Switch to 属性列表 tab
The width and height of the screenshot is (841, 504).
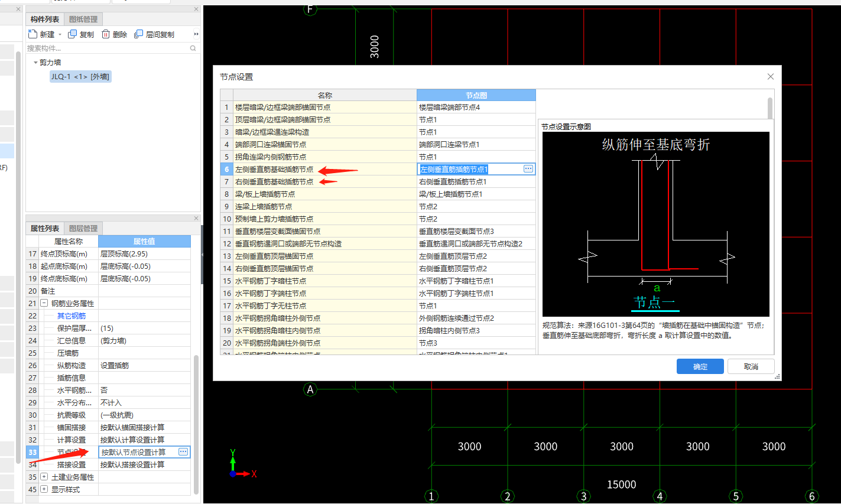(x=45, y=229)
